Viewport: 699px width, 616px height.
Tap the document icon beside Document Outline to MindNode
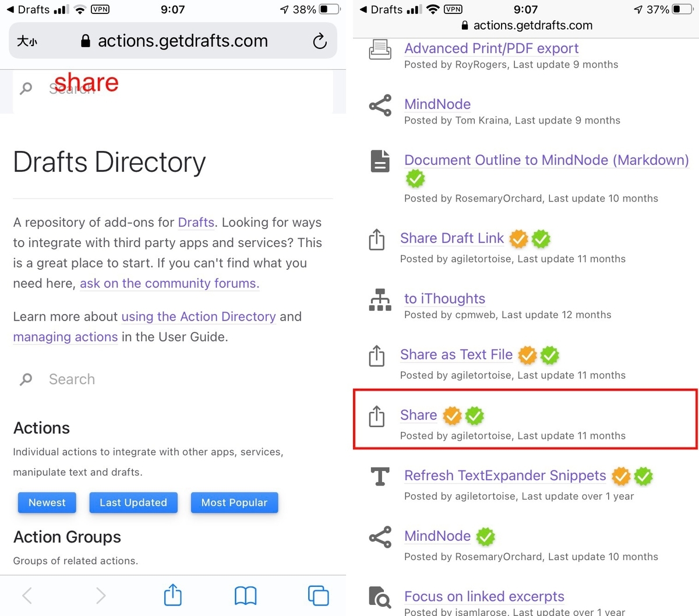(380, 161)
